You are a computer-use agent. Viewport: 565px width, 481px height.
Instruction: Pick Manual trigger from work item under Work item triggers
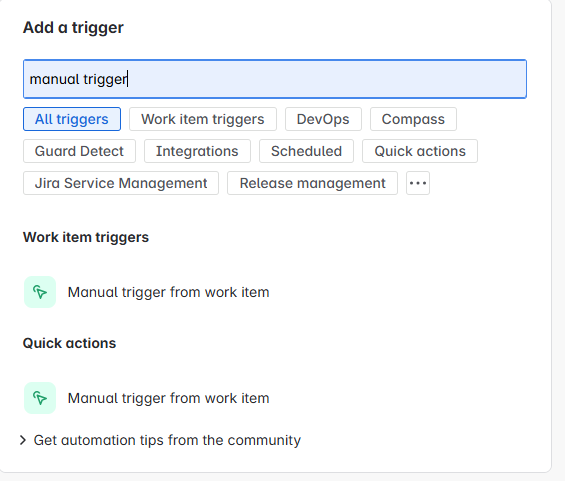coord(169,292)
